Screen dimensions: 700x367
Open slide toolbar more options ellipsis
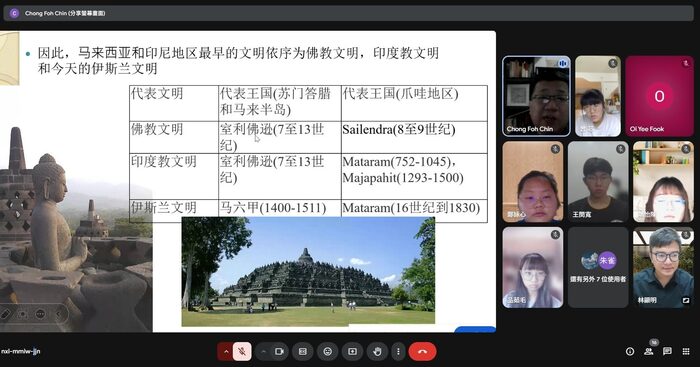[x=40, y=314]
